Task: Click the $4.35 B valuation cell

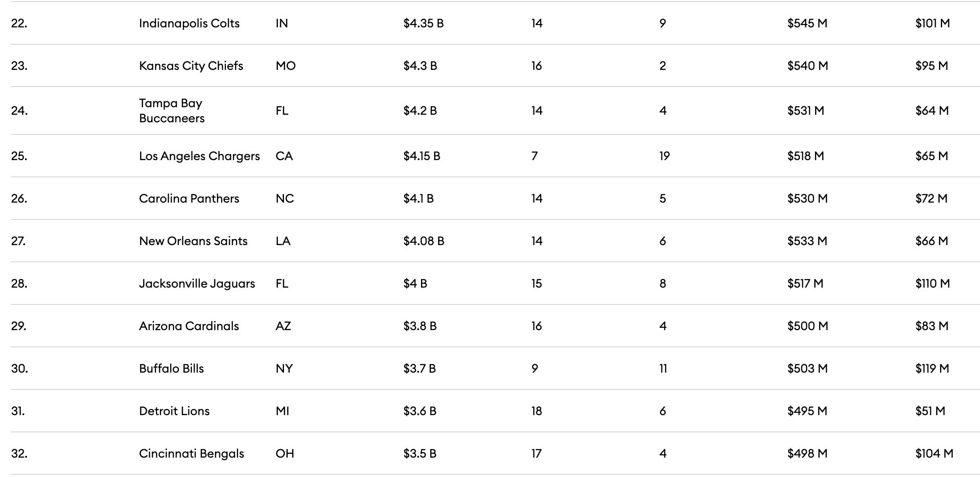Action: point(423,23)
